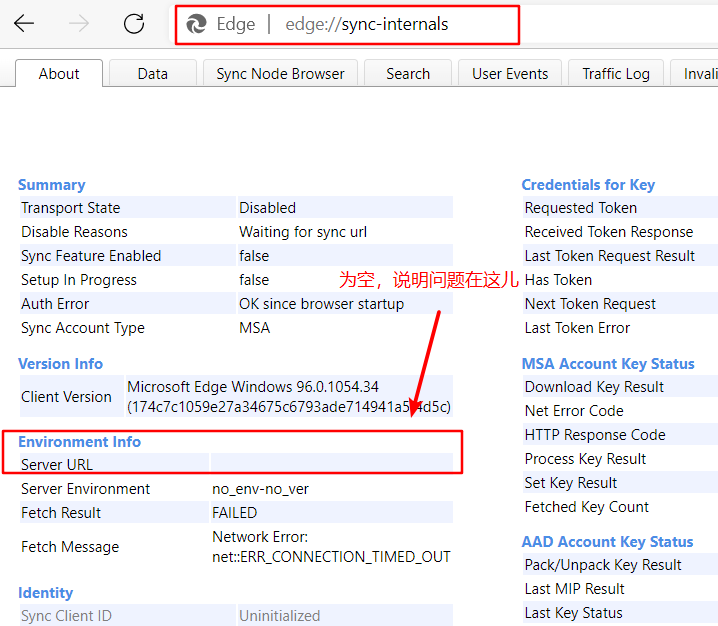Viewport: 718px width, 626px height.
Task: Reload the page with the Refresh icon
Action: (x=133, y=24)
